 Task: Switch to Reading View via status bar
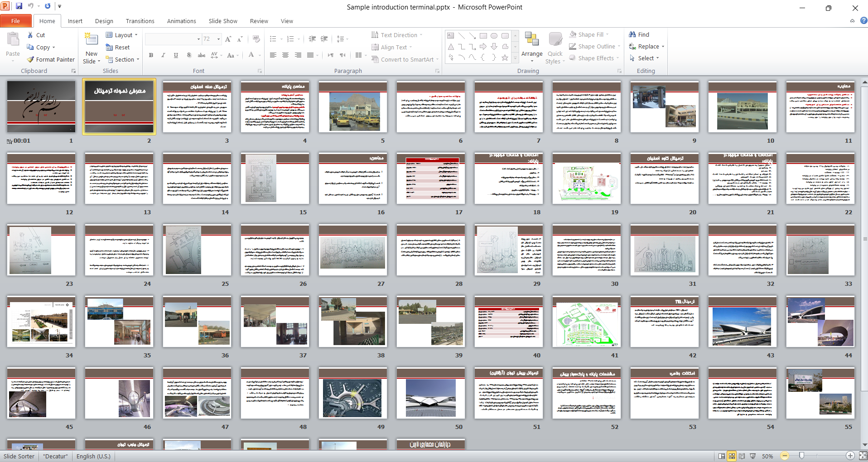pos(742,456)
